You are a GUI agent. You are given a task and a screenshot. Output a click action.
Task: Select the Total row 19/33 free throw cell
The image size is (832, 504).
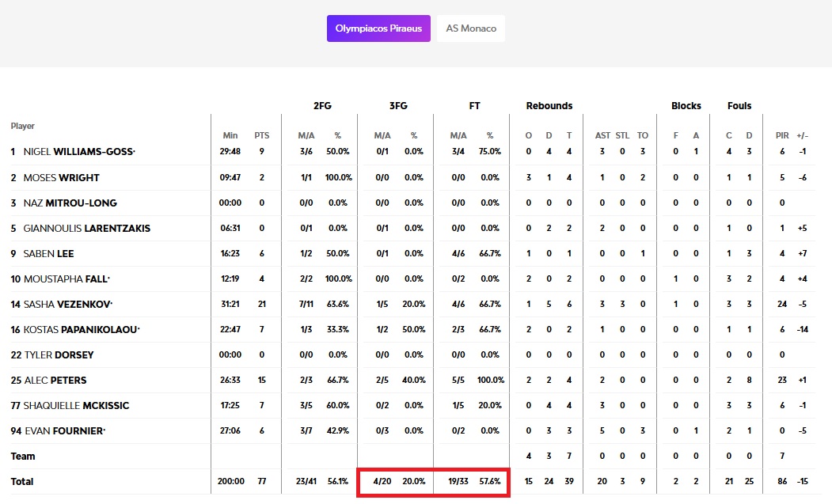(x=458, y=482)
